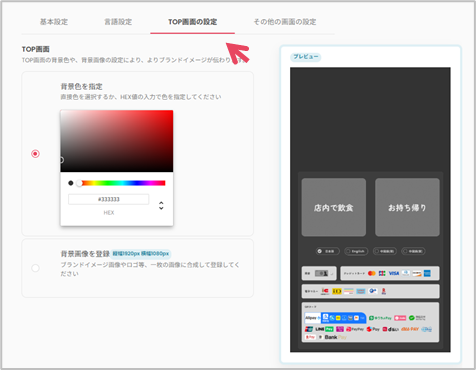Click the American Express logo
Image resolution: width=476 pixels, height=370 pixels.
tap(427, 273)
